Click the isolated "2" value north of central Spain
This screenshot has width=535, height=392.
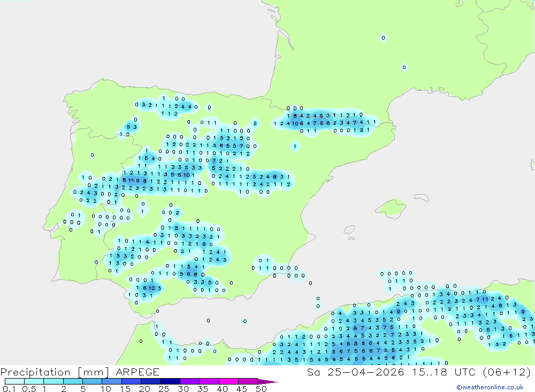point(255,124)
